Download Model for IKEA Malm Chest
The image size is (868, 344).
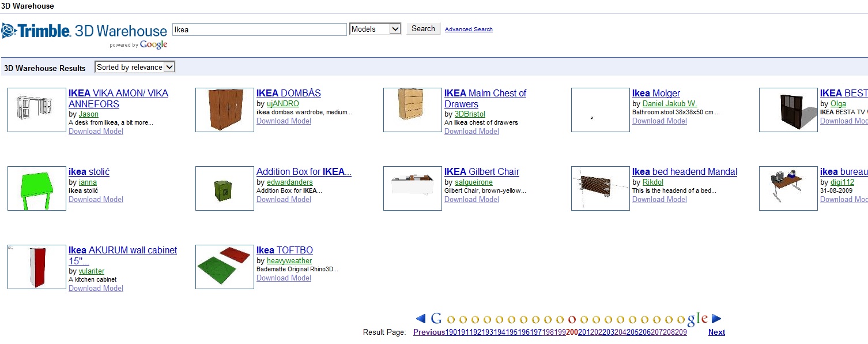pos(471,131)
